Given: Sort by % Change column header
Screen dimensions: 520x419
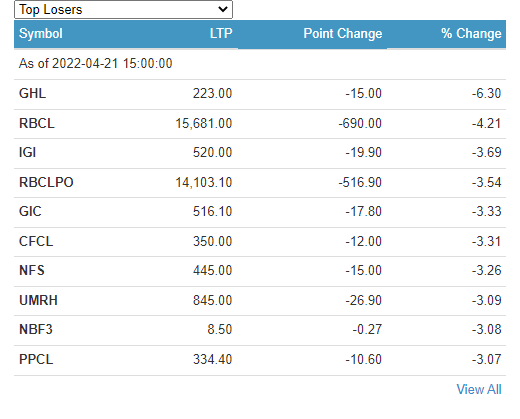Looking at the screenshot, I should click(x=471, y=33).
